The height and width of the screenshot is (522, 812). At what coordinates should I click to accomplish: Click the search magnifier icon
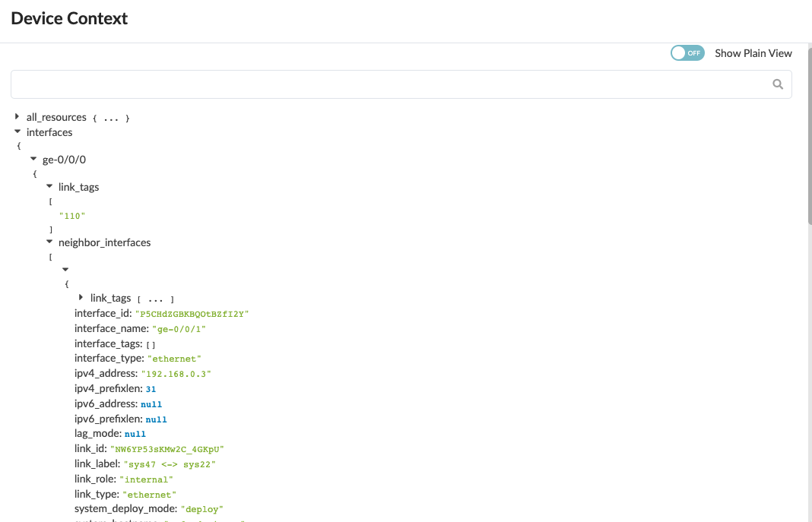[x=778, y=85]
